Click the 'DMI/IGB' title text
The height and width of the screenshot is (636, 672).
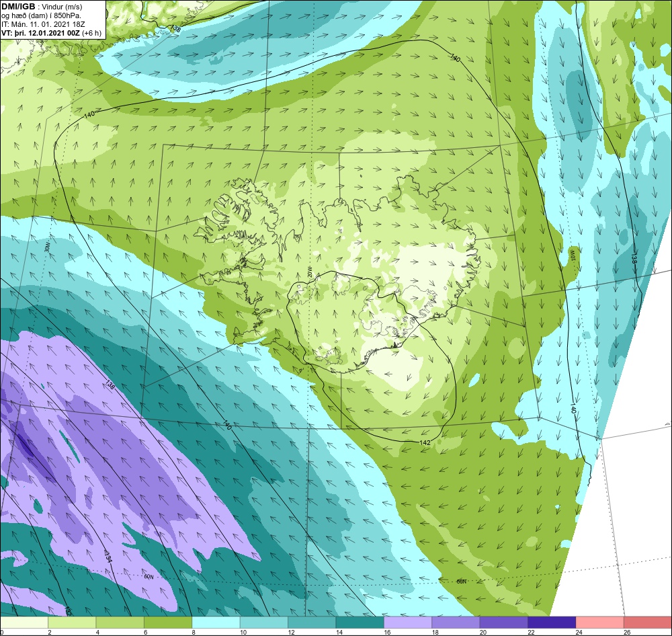point(18,7)
